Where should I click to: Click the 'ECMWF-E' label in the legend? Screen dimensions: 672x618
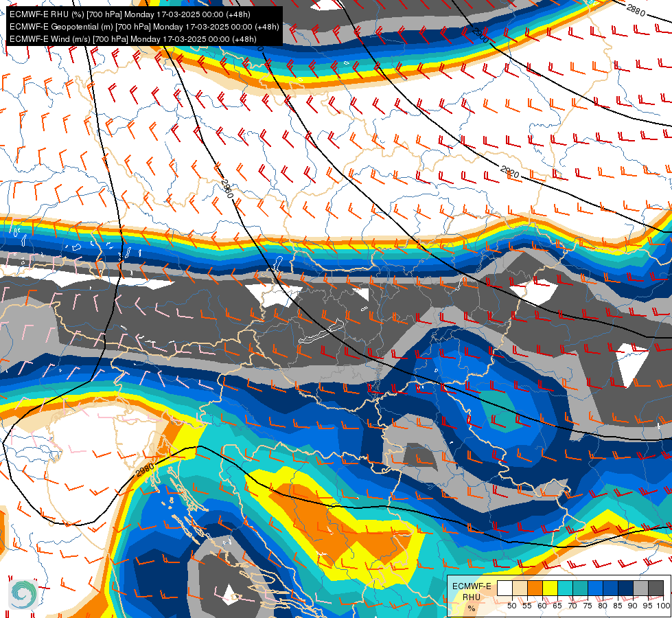click(x=472, y=586)
